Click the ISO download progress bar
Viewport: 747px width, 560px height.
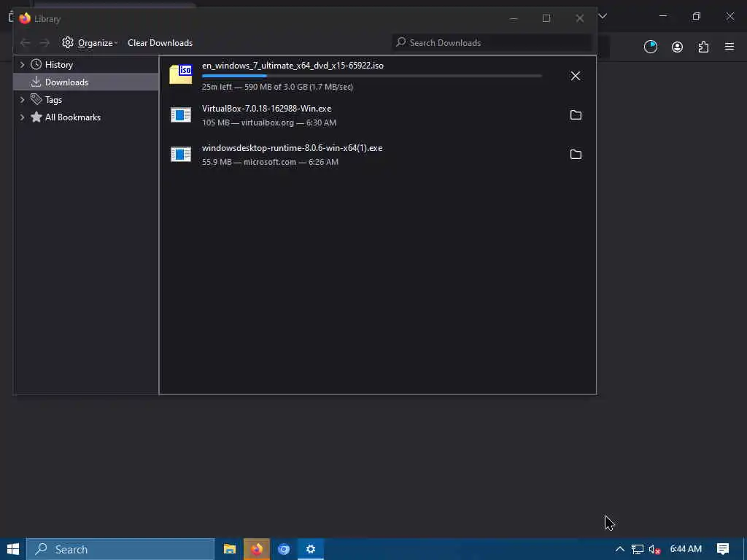(371, 76)
